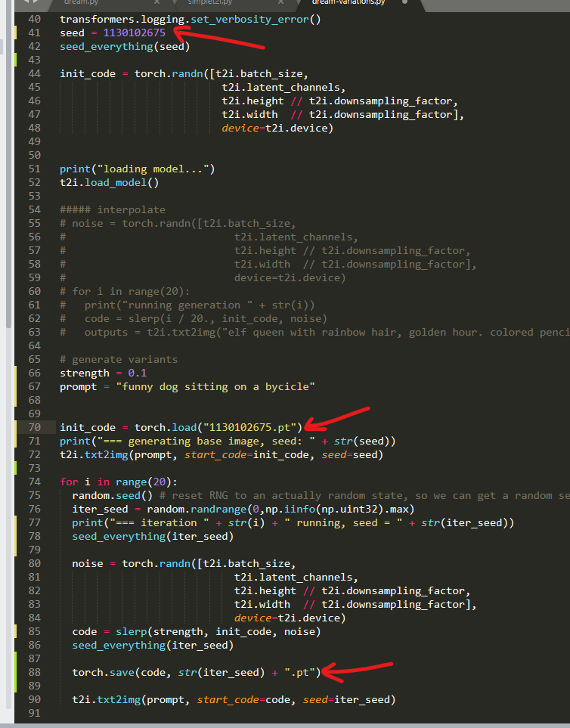570x728 pixels.
Task: Click torch.randn call on line 44
Action: coord(169,73)
